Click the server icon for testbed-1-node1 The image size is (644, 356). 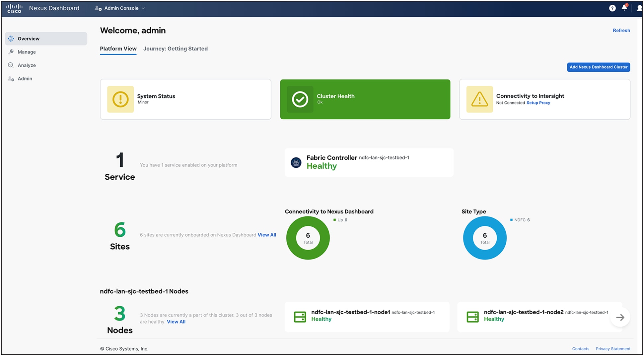[x=300, y=317]
